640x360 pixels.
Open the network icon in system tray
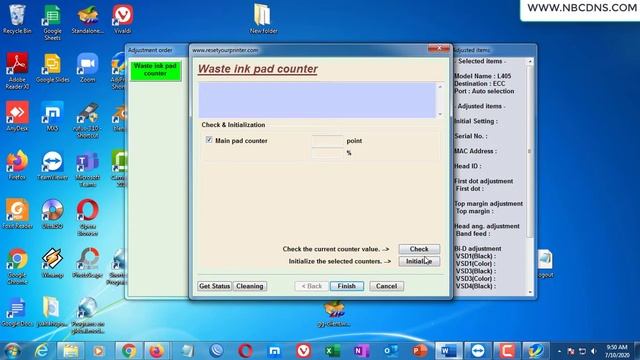(x=582, y=351)
